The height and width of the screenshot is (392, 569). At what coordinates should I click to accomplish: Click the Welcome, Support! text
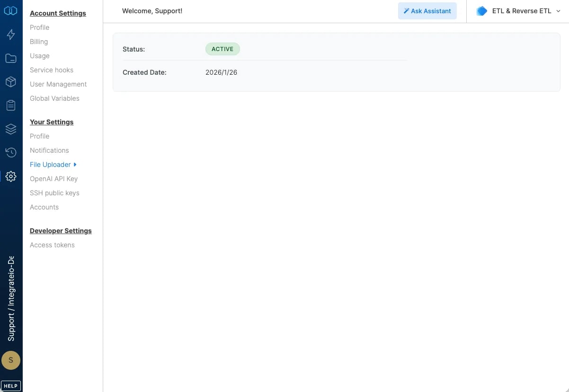coord(152,11)
